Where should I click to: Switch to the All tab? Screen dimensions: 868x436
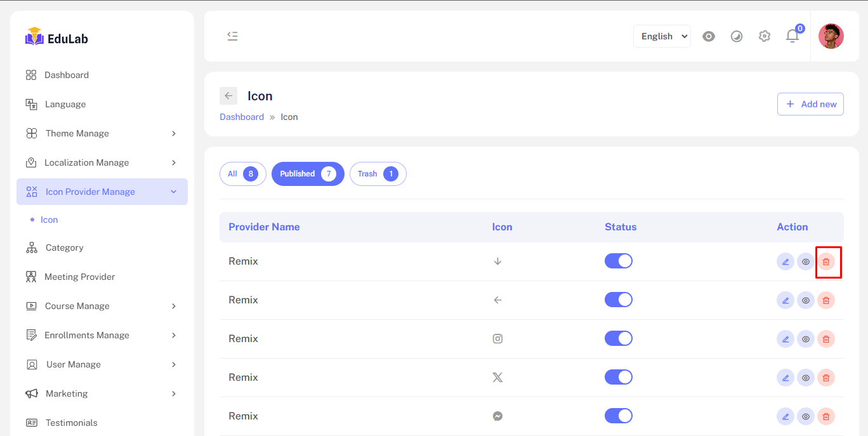click(x=242, y=174)
